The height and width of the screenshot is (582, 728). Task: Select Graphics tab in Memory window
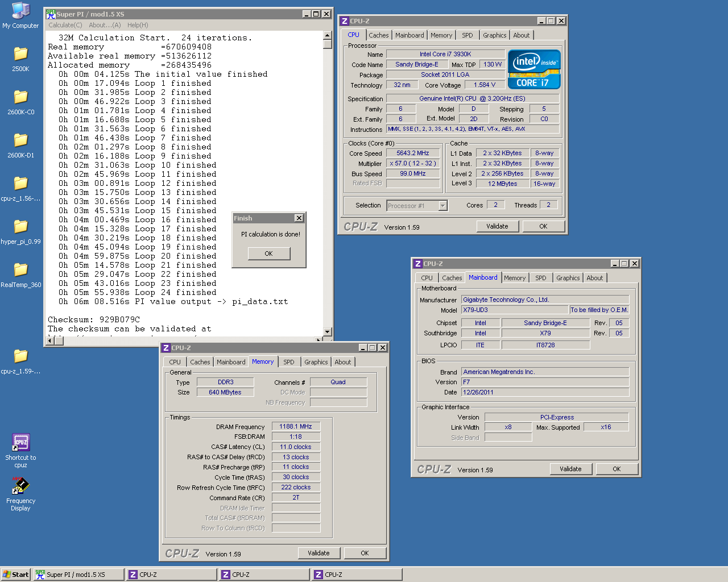coord(316,362)
